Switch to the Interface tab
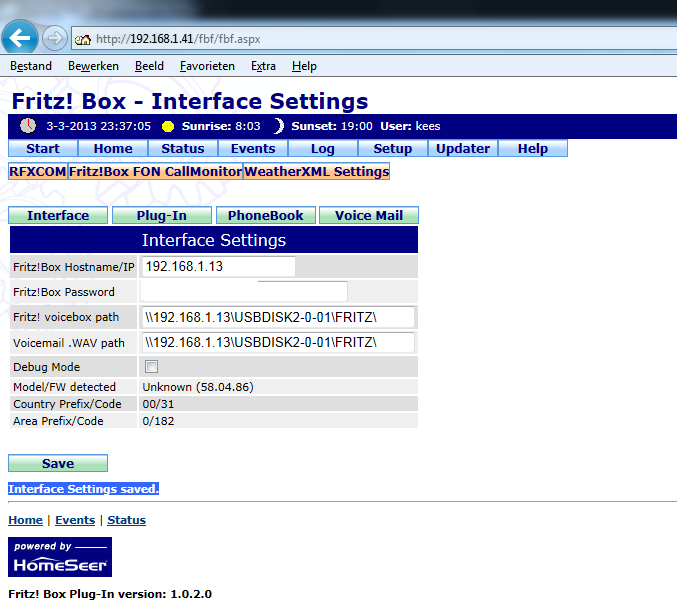Image resolution: width=677 pixels, height=603 pixels. (x=58, y=215)
